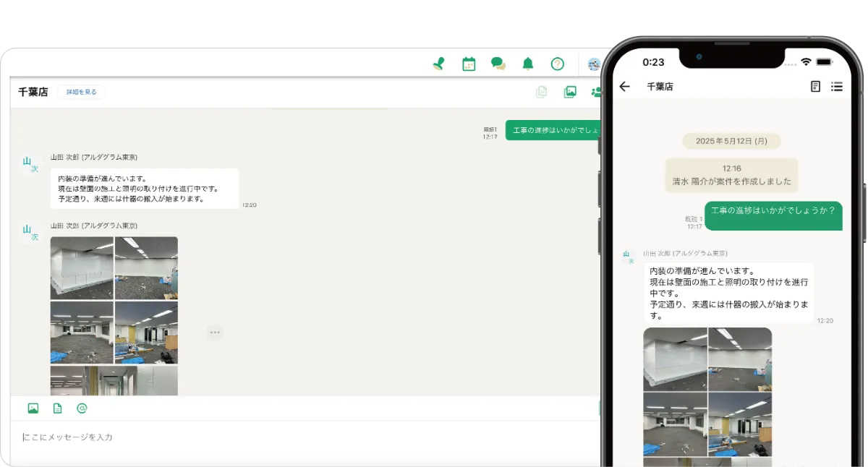
Task: Open the members group icon in chat header
Action: coord(597,92)
